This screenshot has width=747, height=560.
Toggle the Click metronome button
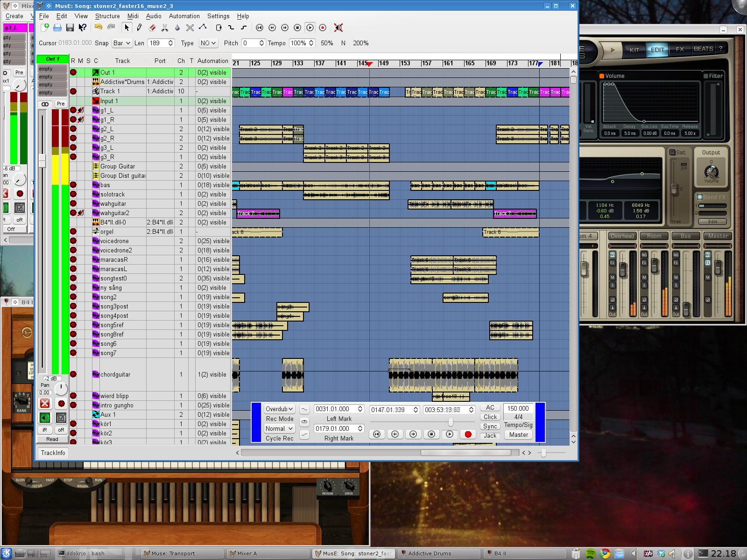[490, 417]
